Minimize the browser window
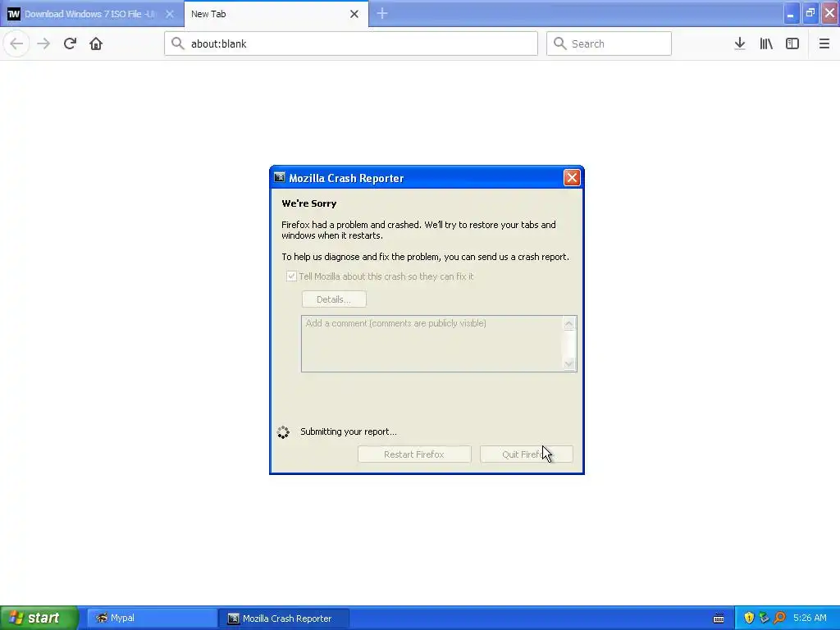This screenshot has width=840, height=630. pyautogui.click(x=791, y=13)
